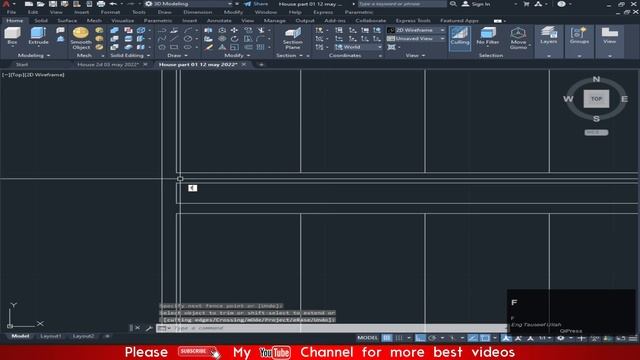The image size is (640, 360).
Task: Expand the Draw panel
Action: click(177, 56)
